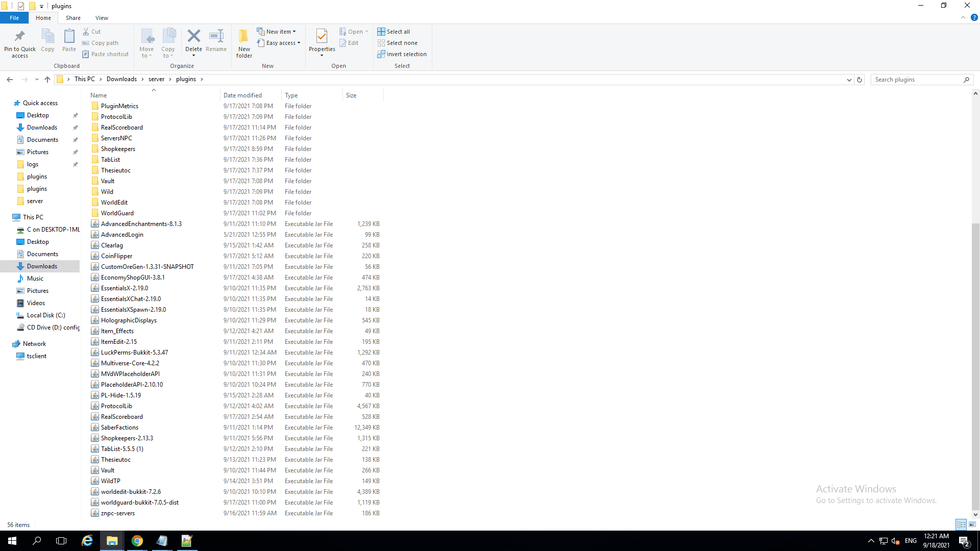Switch to details view layout
The height and width of the screenshot is (551, 980).
click(x=961, y=524)
